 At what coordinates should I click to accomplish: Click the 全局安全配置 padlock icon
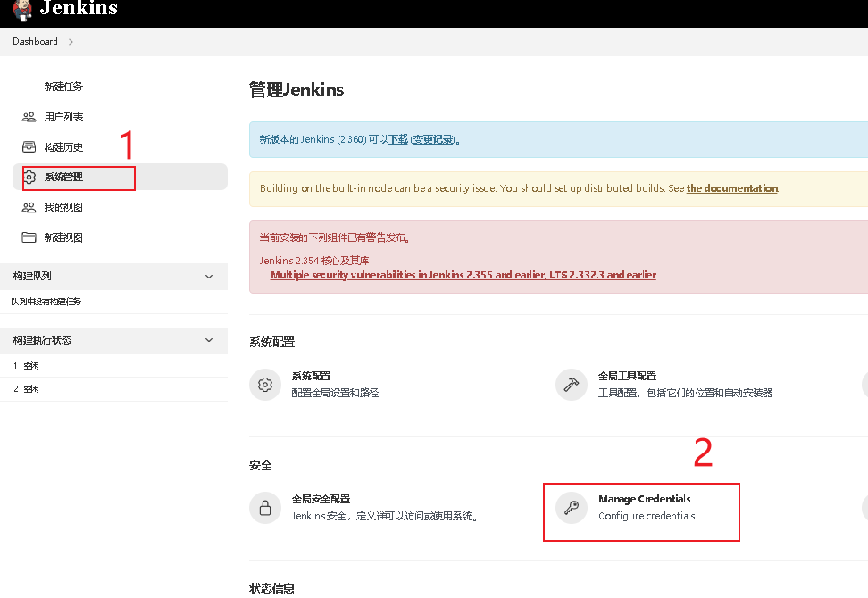coord(264,507)
